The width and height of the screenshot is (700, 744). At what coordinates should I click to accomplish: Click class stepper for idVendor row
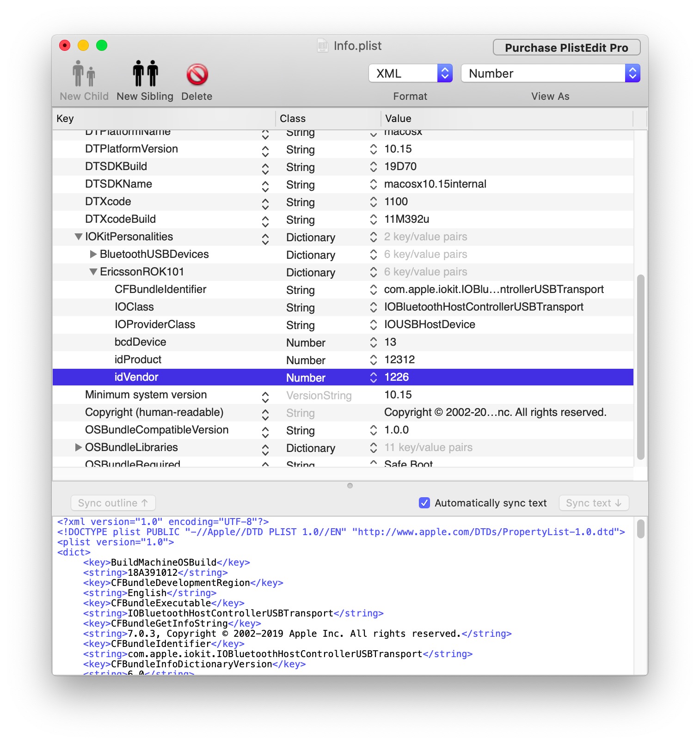point(373,378)
